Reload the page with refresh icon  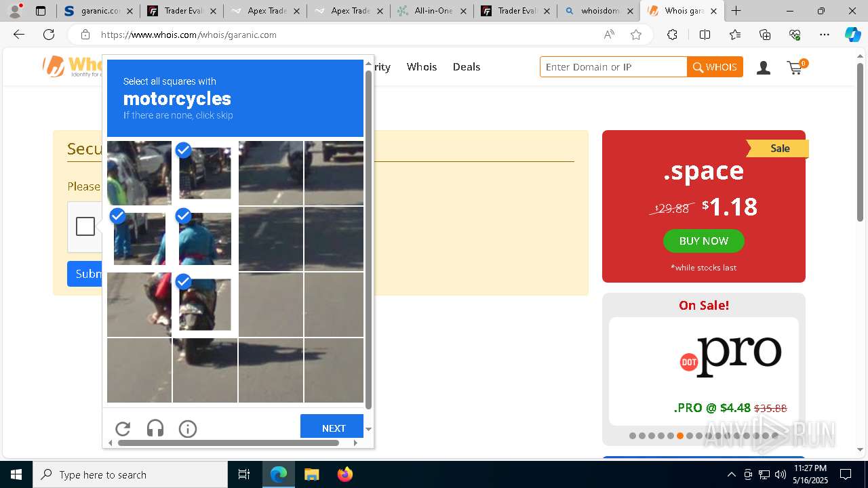(49, 35)
